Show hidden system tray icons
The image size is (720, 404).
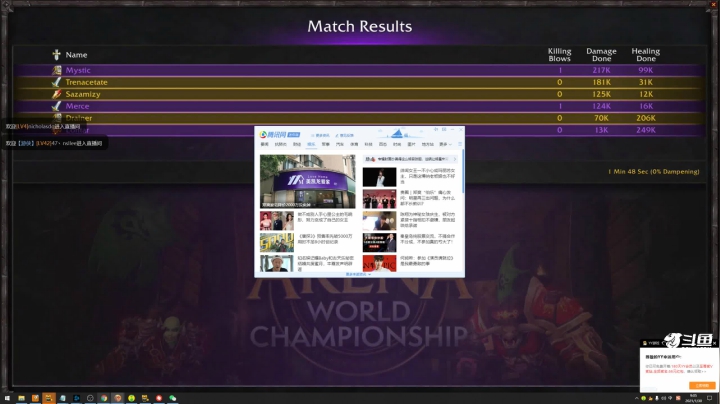point(636,398)
